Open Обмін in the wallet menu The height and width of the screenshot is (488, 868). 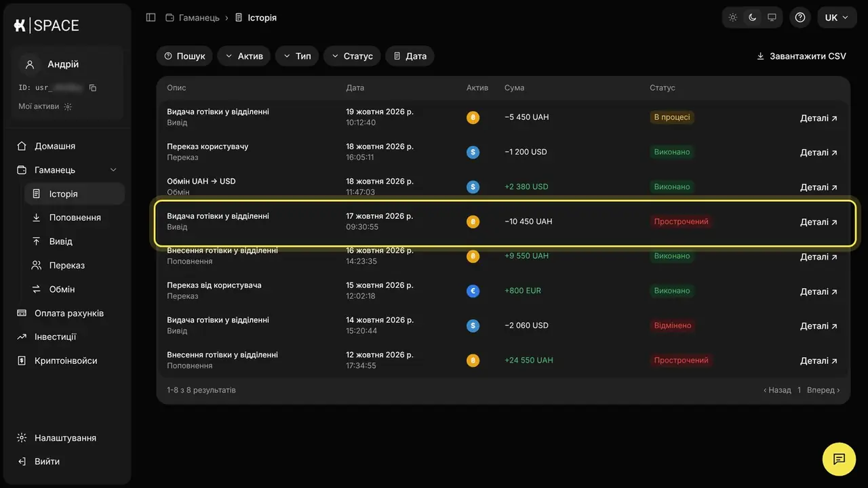click(x=75, y=289)
